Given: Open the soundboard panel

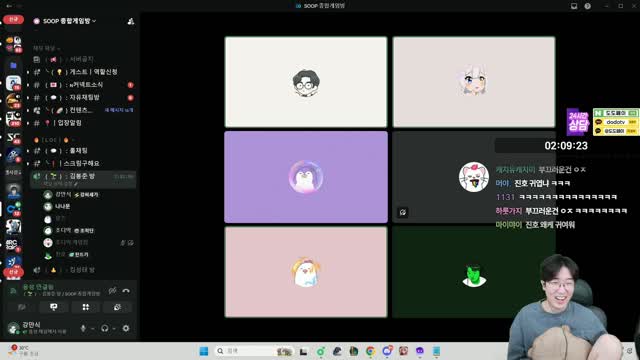Looking at the screenshot, I should click(x=117, y=307).
